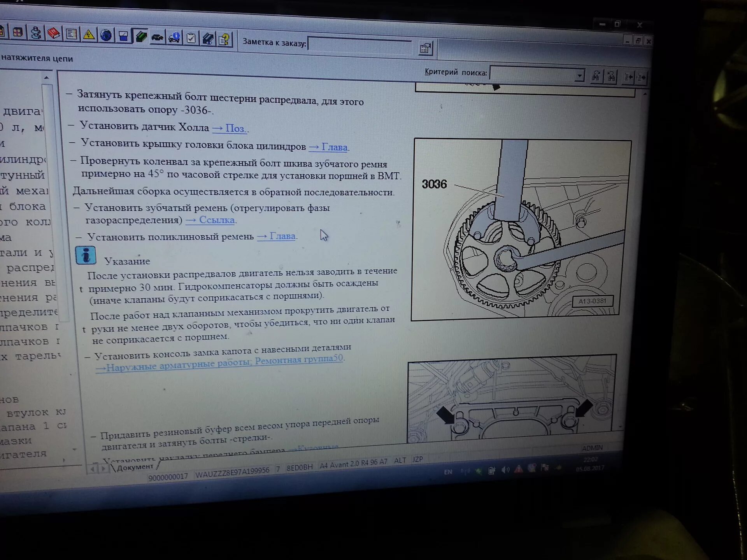
Task: Click the find previous binoculars icon
Action: pyautogui.click(x=611, y=77)
